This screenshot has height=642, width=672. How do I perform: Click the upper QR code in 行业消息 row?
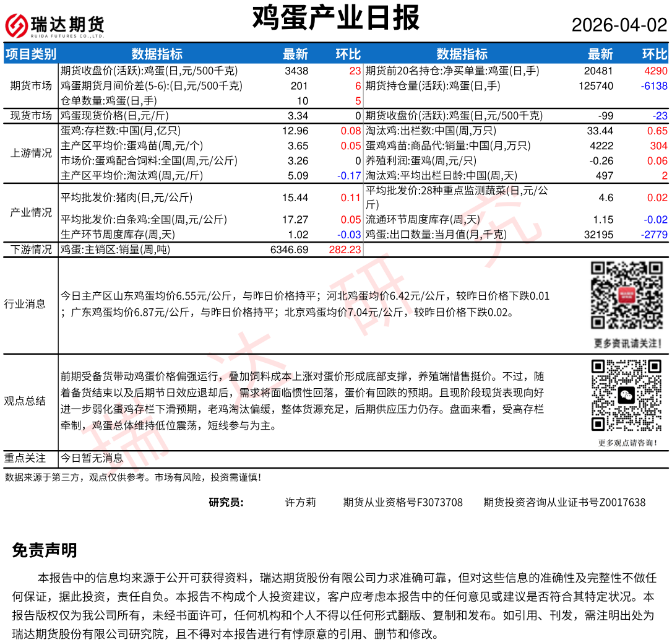pos(627,295)
